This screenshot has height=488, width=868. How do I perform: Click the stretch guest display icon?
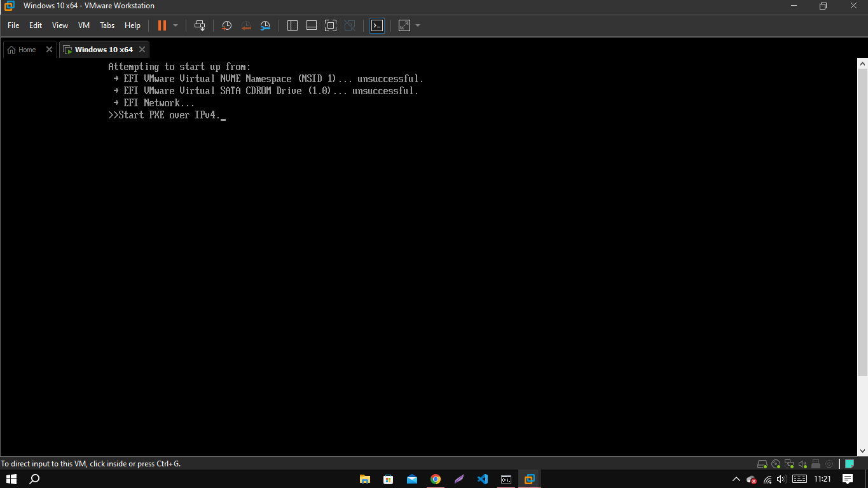pos(404,25)
